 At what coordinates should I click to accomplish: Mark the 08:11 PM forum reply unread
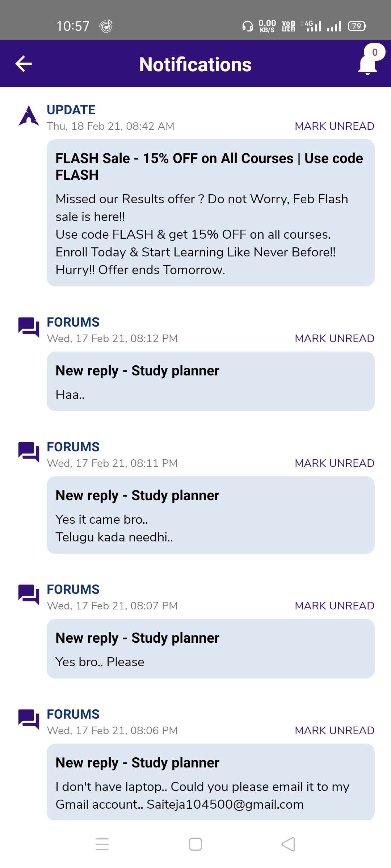click(x=334, y=463)
